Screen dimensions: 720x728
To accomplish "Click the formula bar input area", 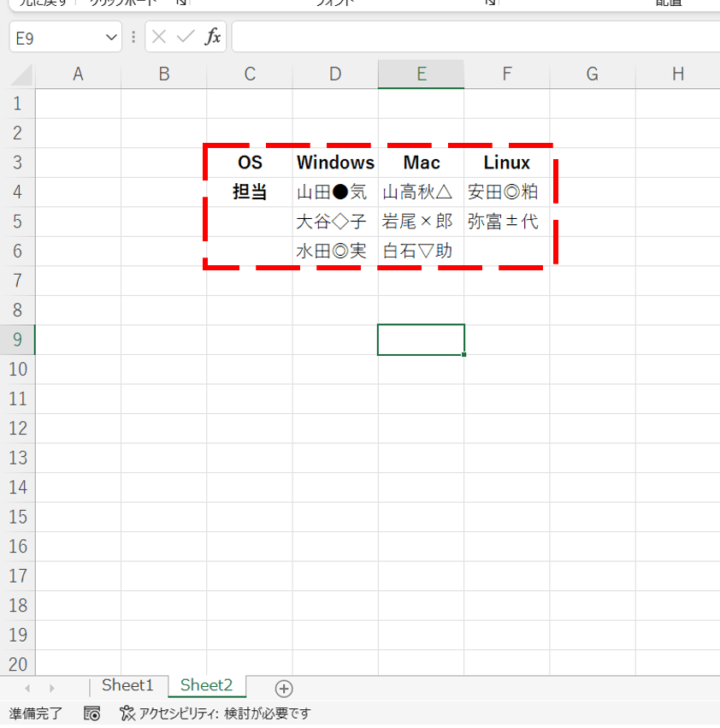I will [x=475, y=36].
